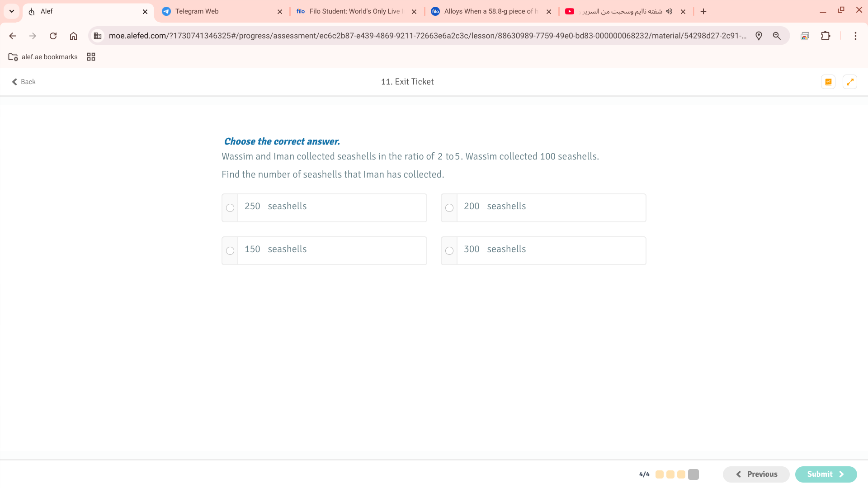
Task: Open the Extensions puzzle icon
Action: point(826,36)
